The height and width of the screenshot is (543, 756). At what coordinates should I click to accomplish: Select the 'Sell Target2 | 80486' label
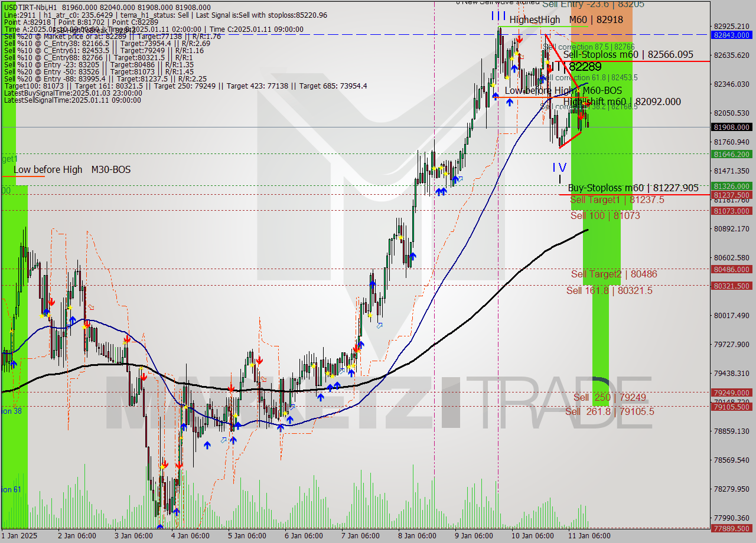point(614,274)
